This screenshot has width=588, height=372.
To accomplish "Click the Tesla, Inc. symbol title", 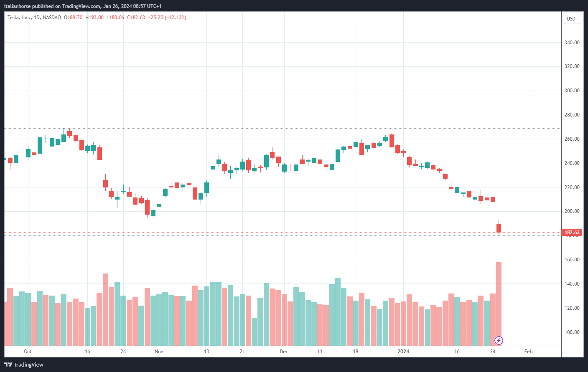I will tap(19, 18).
